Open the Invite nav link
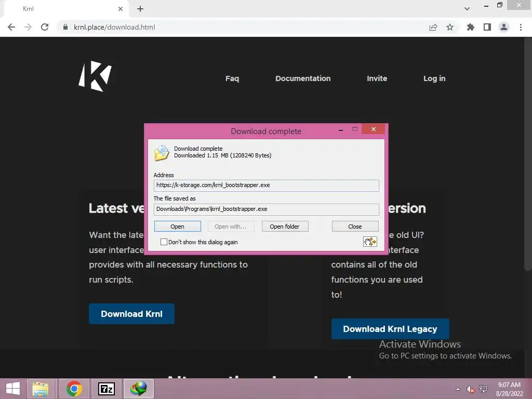532x399 pixels. point(377,78)
